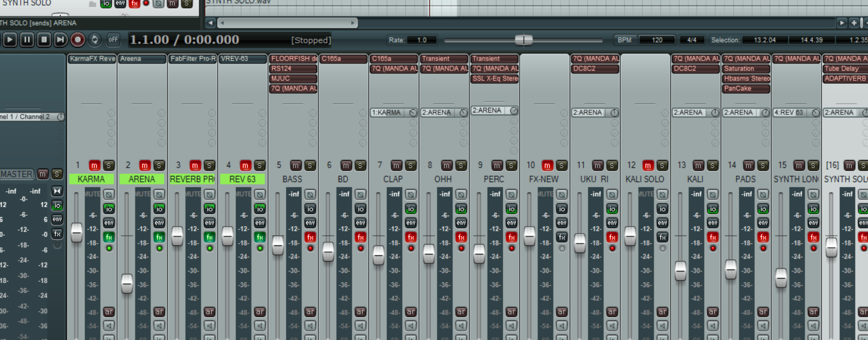Image resolution: width=868 pixels, height=340 pixels.
Task: Open PanCake plugin on PADS track
Action: 746,88
